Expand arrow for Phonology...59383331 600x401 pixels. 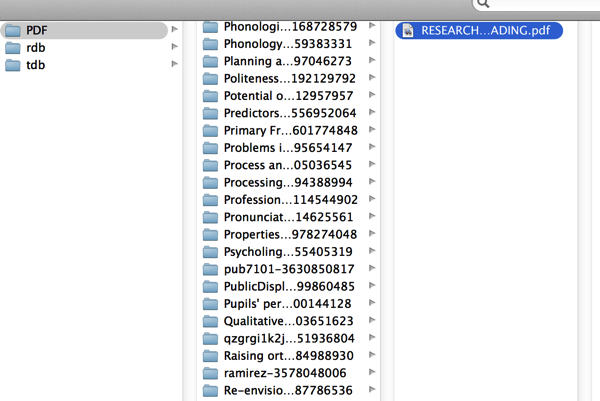372,43
